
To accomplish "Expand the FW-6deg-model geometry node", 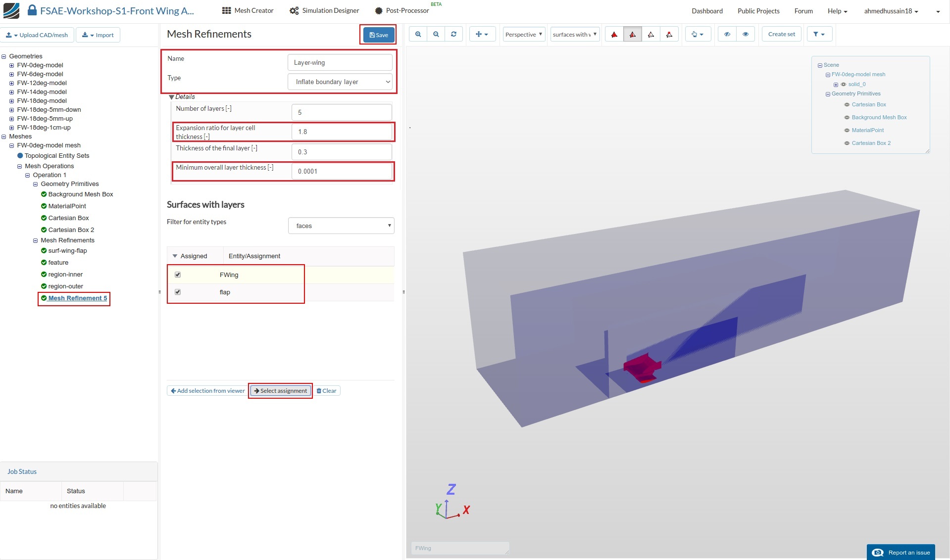I will tap(11, 74).
